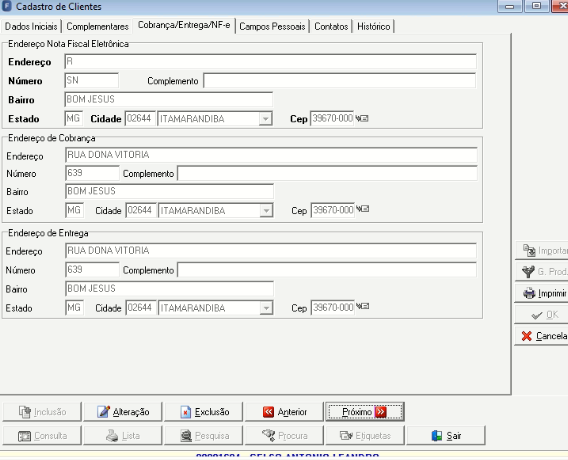Viewport: 568px width, 460px height.
Task: Click the Cancela button
Action: [x=542, y=336]
